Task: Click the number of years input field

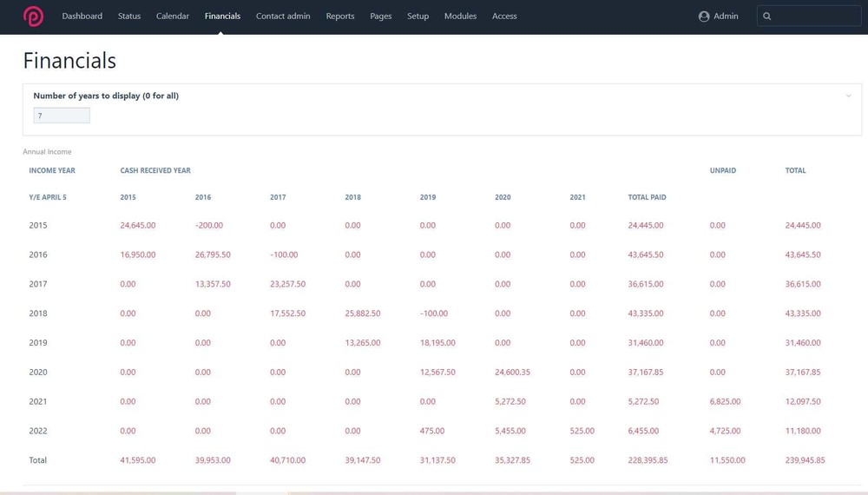Action: pos(62,115)
